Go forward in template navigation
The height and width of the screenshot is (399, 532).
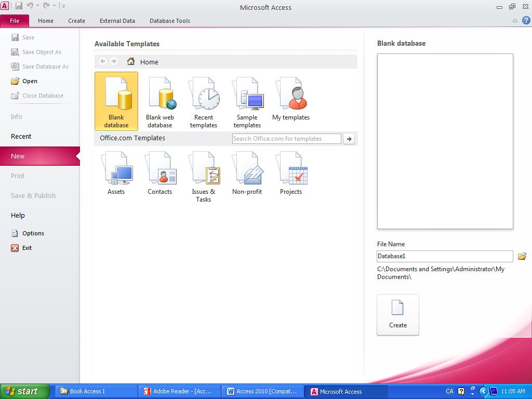pos(114,61)
